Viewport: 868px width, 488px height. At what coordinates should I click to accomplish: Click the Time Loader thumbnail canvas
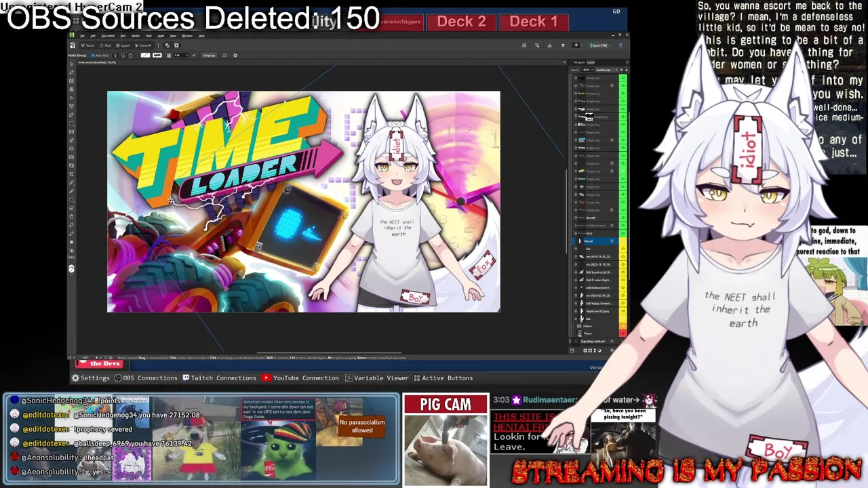click(303, 201)
